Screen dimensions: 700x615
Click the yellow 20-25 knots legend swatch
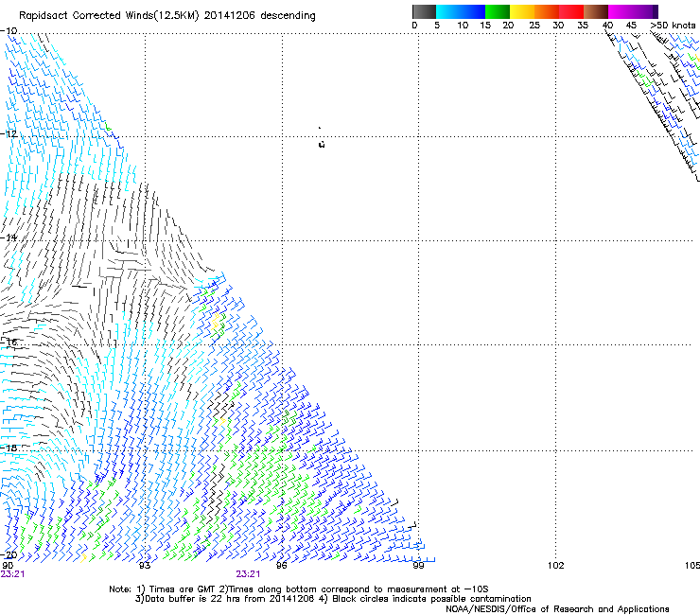(522, 11)
